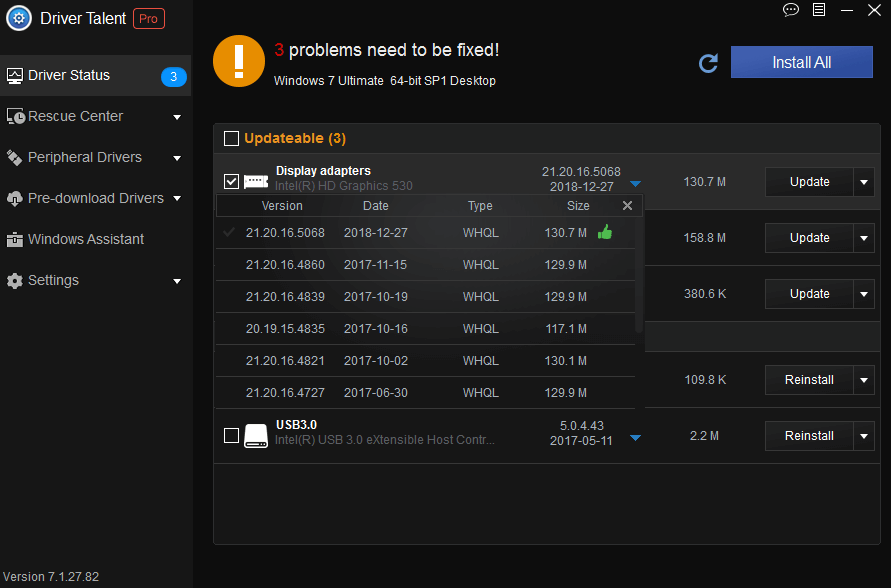Click Reinstall for the 109.8 K driver
Screen dimensions: 891x588
pos(809,380)
